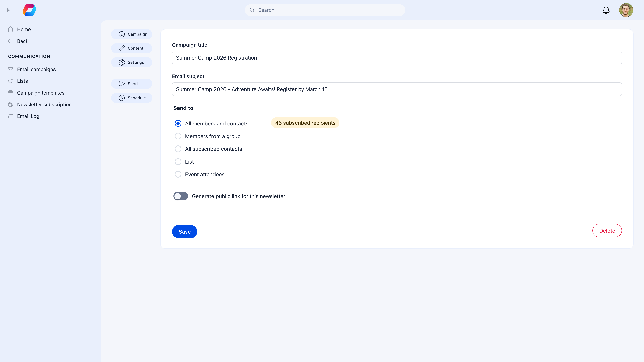The image size is (644, 362).
Task: Open Campaign templates from the sidebar
Action: pos(40,93)
